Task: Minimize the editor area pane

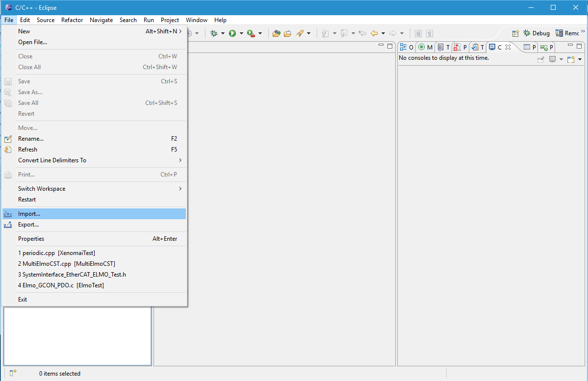Action: [x=381, y=46]
